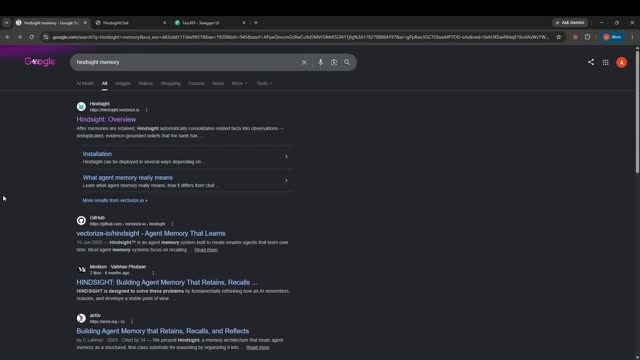The height and width of the screenshot is (360, 640).
Task: Select the All results tab
Action: tap(104, 83)
